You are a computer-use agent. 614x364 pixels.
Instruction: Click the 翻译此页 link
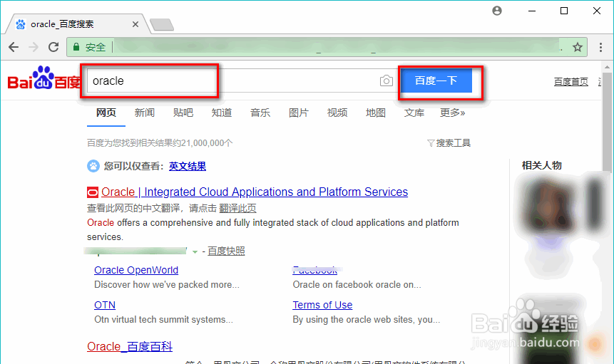pos(237,208)
